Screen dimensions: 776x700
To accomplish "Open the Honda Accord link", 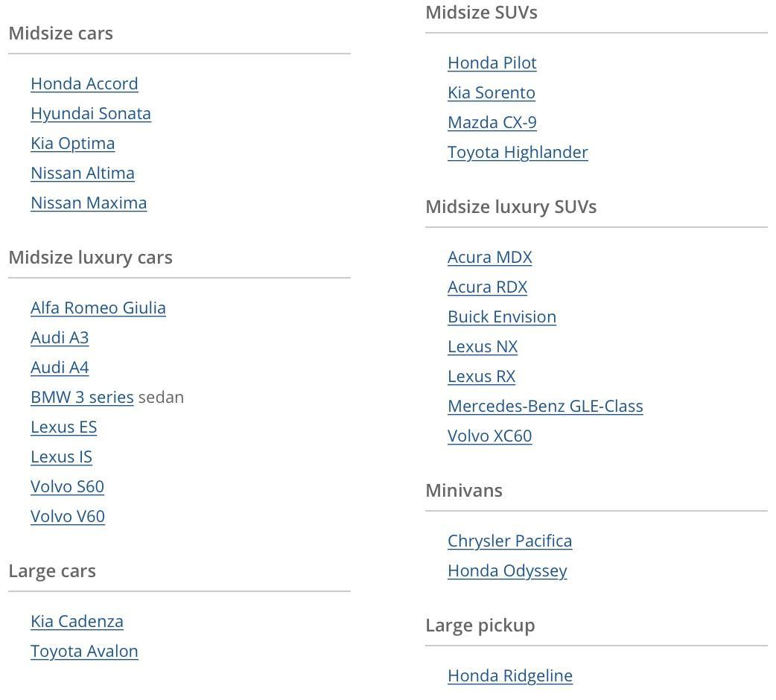I will [84, 83].
